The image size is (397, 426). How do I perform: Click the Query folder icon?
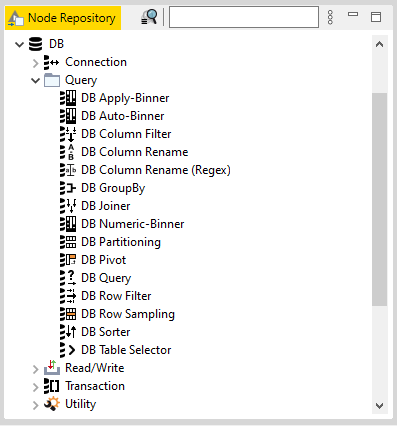tap(52, 80)
